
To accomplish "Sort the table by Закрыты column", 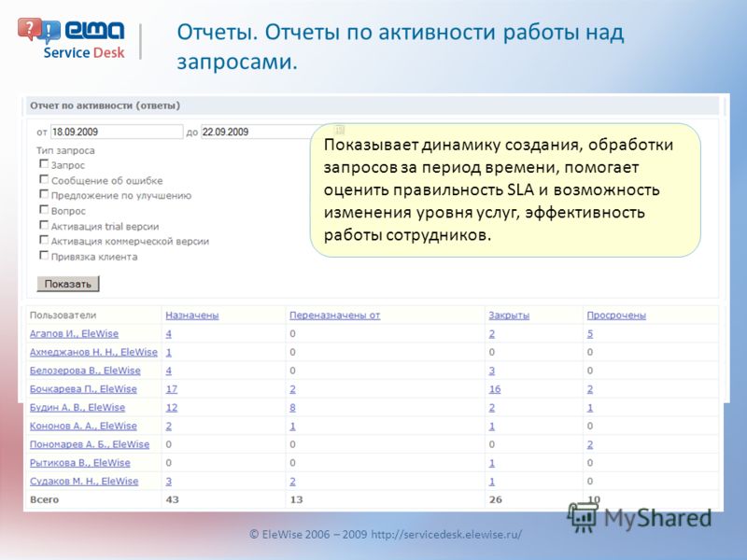I will 509,315.
